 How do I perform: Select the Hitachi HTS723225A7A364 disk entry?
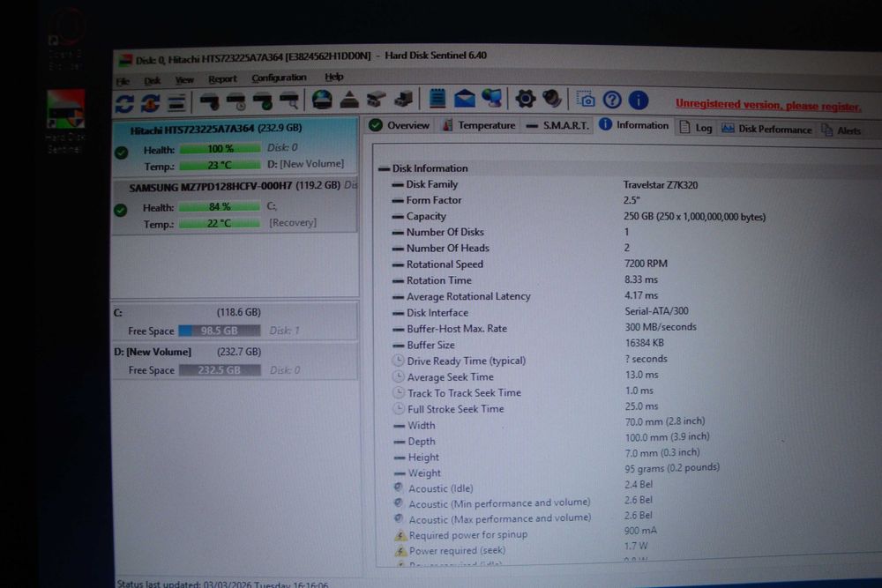(235, 146)
